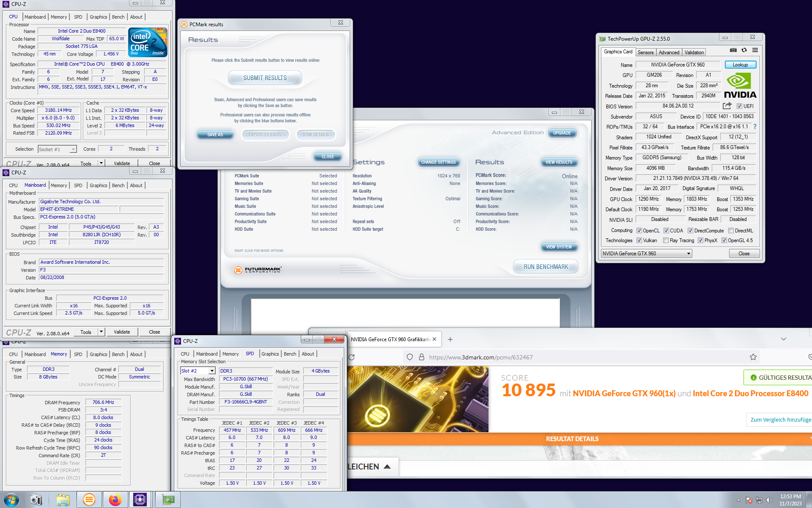
Task: Click the NVIDIA logo in GPU-Z
Action: tap(740, 86)
